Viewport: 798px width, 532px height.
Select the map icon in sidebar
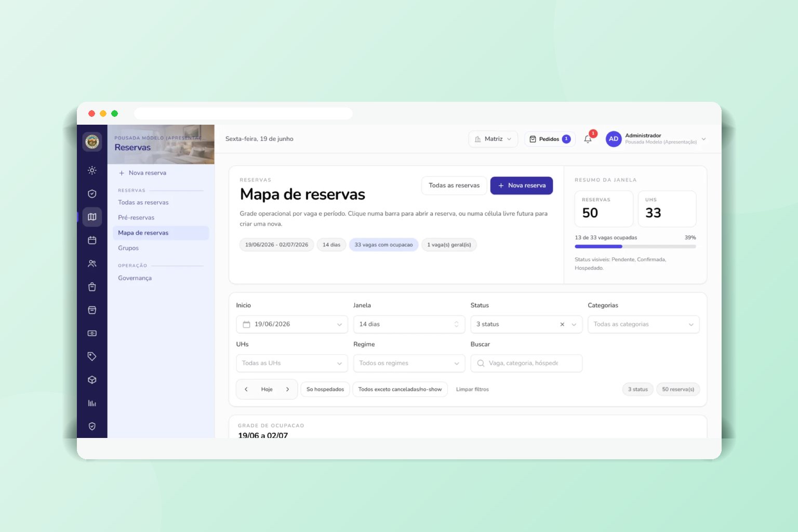[x=92, y=217]
